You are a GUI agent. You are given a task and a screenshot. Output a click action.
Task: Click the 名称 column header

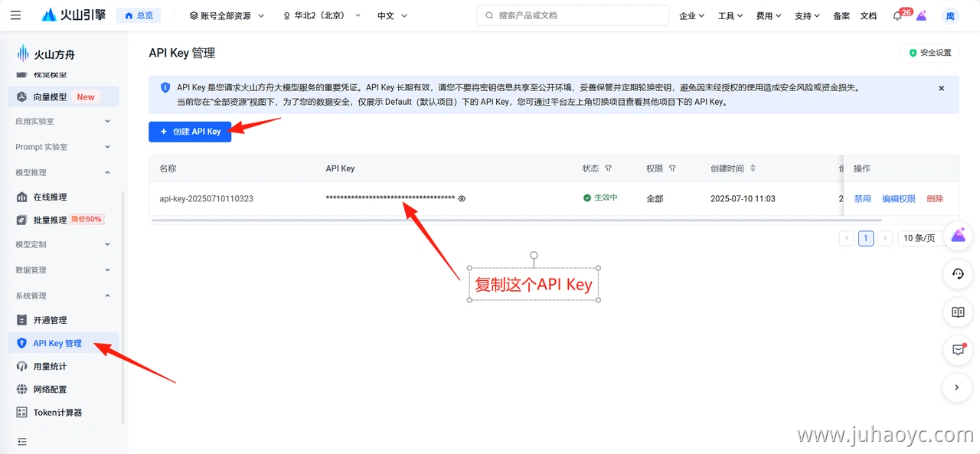tap(168, 168)
